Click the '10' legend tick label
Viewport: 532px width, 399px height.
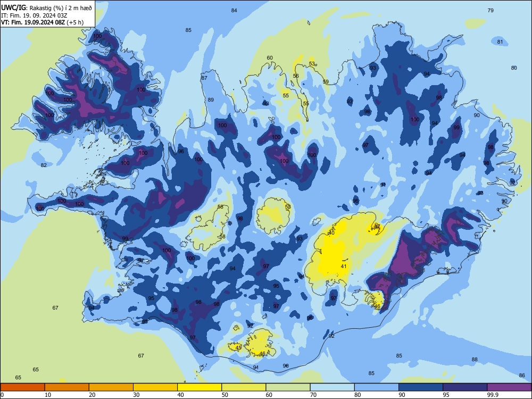click(48, 395)
